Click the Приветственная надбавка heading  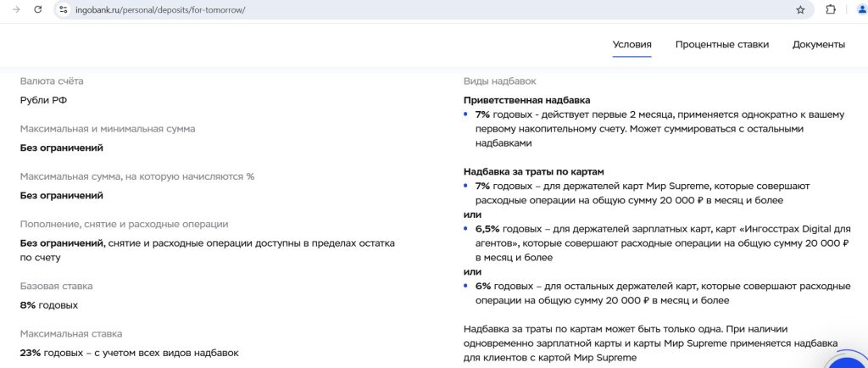click(527, 100)
